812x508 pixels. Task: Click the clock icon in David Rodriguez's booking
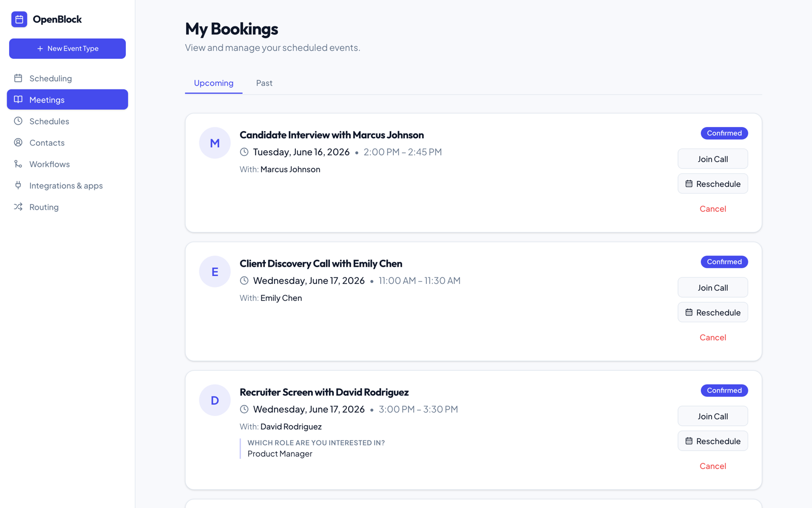coord(244,409)
